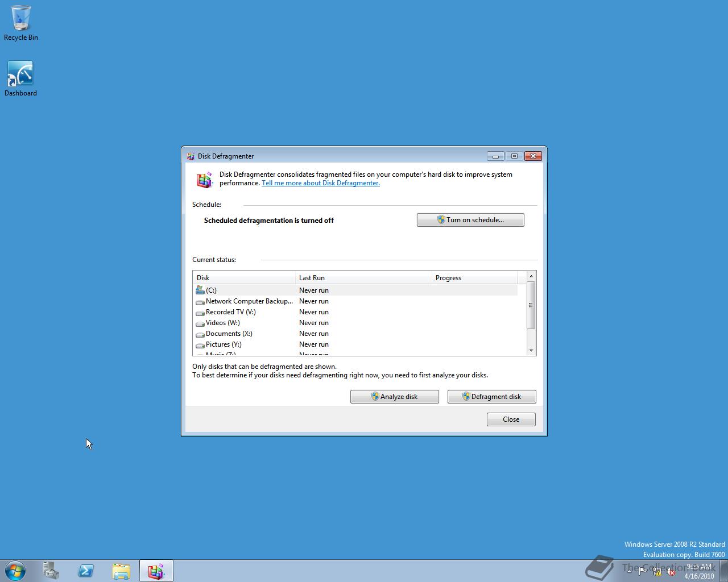Click the Defragment disk button
Image resolution: width=728 pixels, height=582 pixels.
click(492, 397)
